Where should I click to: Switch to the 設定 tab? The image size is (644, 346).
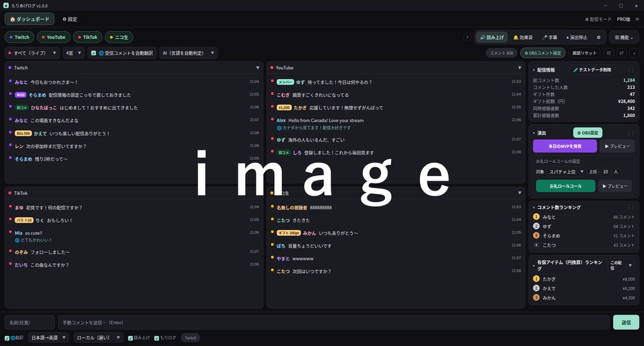(x=70, y=20)
